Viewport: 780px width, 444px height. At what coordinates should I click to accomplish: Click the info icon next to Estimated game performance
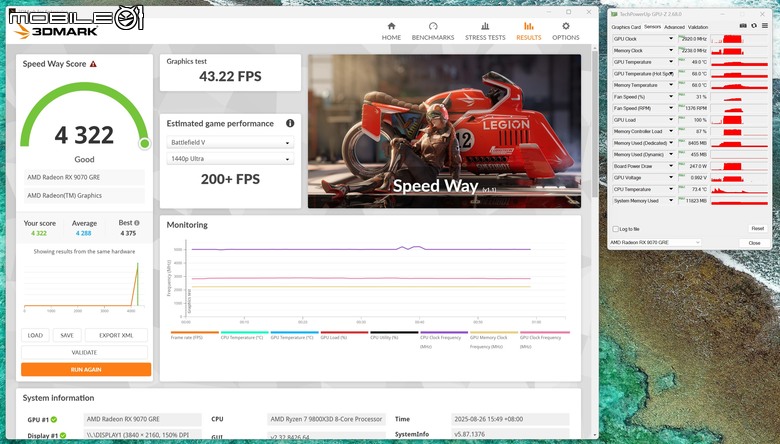(290, 123)
